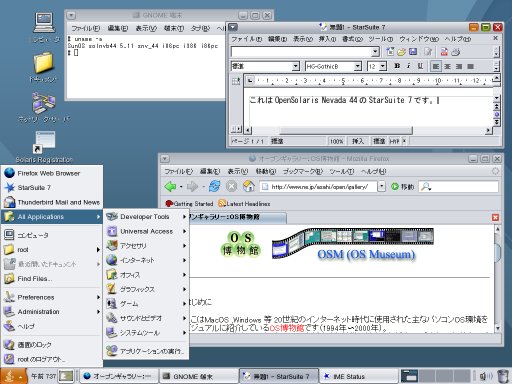Screen dimensions: 512x384
Task: Click the volume speaker icon on panel
Action: pyautogui.click(x=486, y=376)
